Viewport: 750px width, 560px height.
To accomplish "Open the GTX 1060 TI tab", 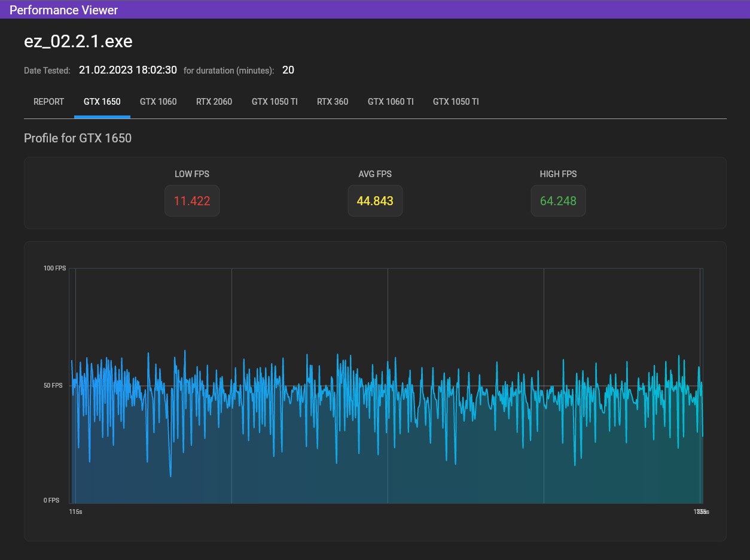I will click(391, 102).
